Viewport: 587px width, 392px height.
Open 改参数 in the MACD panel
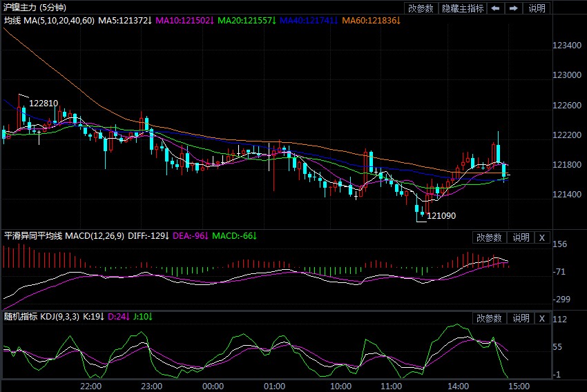489,237
